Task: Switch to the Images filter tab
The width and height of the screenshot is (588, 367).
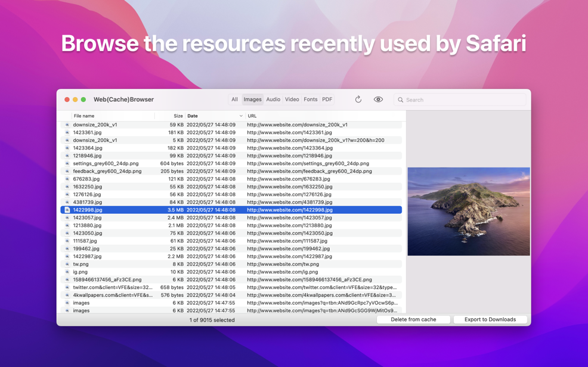Action: click(252, 99)
